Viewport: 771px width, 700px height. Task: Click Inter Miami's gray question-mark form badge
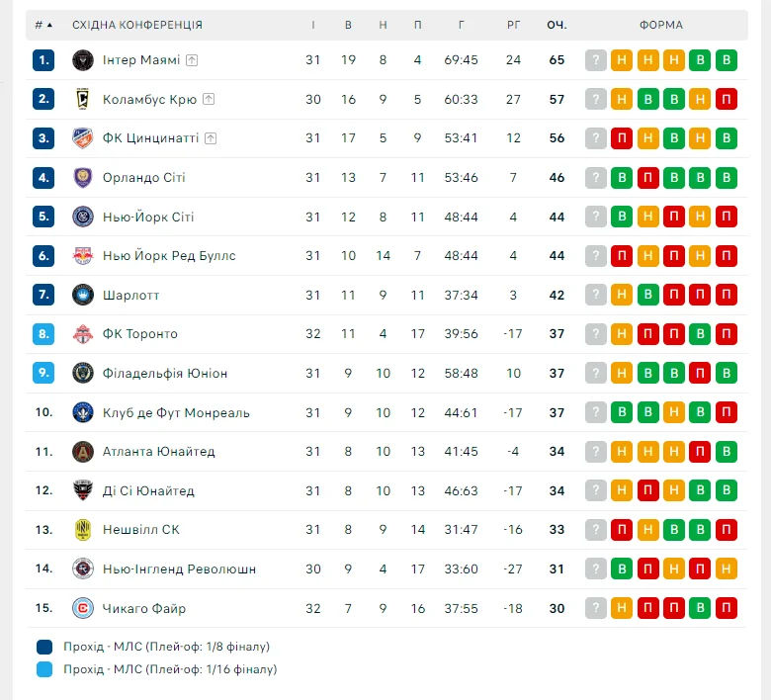coord(596,60)
